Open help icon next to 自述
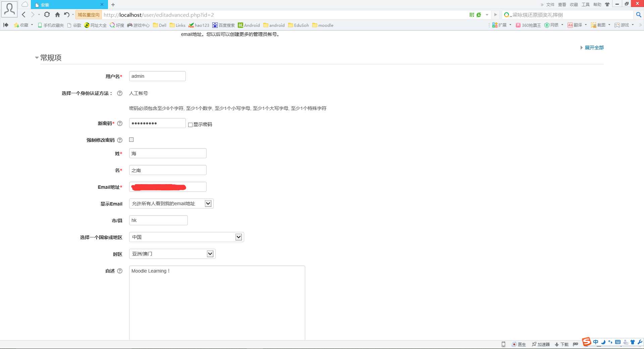The image size is (644, 349). [120, 271]
